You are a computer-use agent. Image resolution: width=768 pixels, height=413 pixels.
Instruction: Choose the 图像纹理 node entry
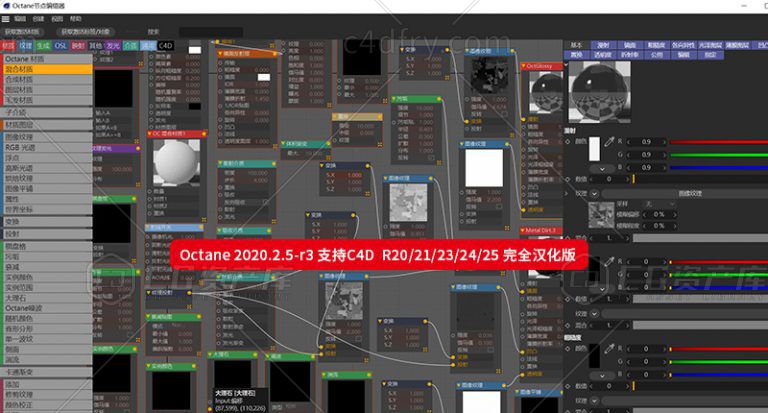pos(47,137)
